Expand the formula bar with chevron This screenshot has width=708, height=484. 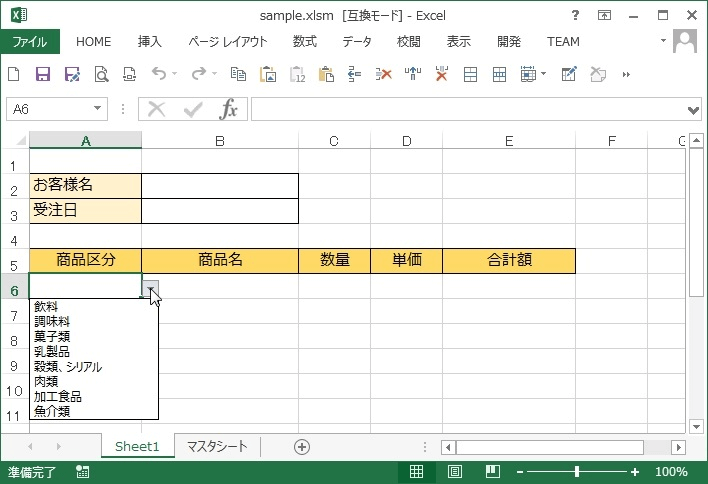pyautogui.click(x=695, y=109)
